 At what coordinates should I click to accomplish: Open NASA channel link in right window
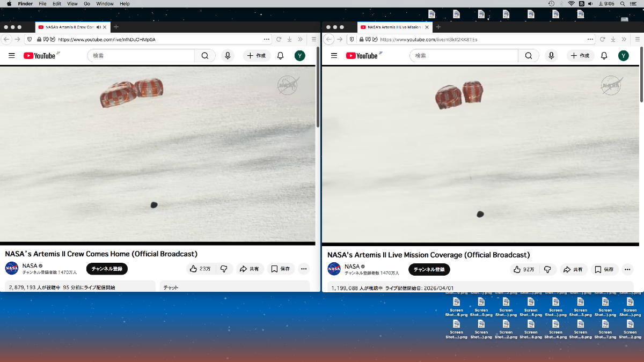352,267
